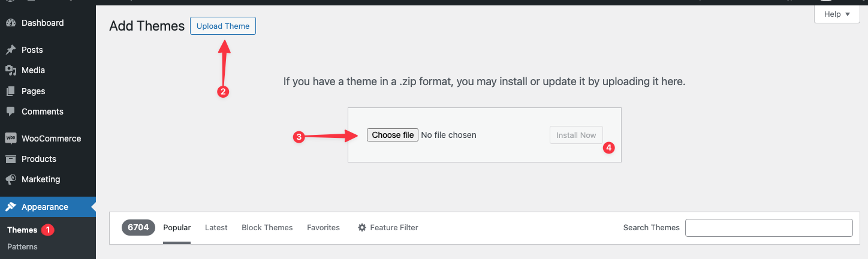Open the Patterns submenu item

22,246
